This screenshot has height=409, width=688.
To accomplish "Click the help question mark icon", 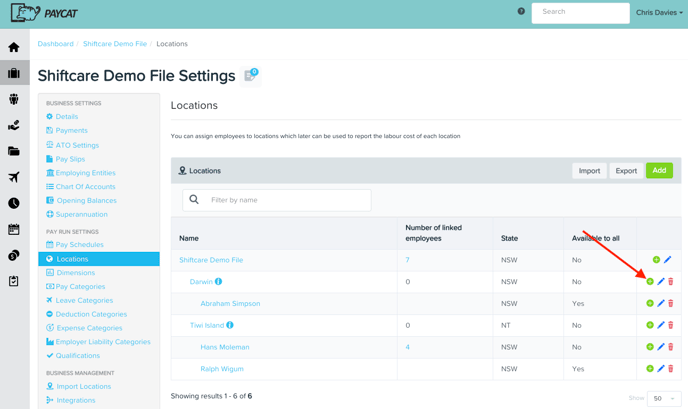I will pyautogui.click(x=521, y=11).
